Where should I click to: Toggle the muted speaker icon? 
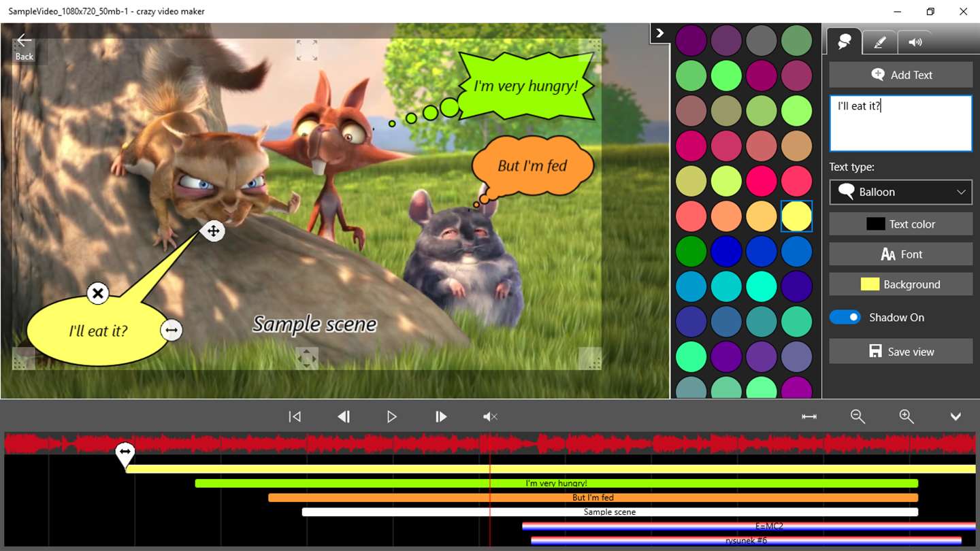pos(490,416)
